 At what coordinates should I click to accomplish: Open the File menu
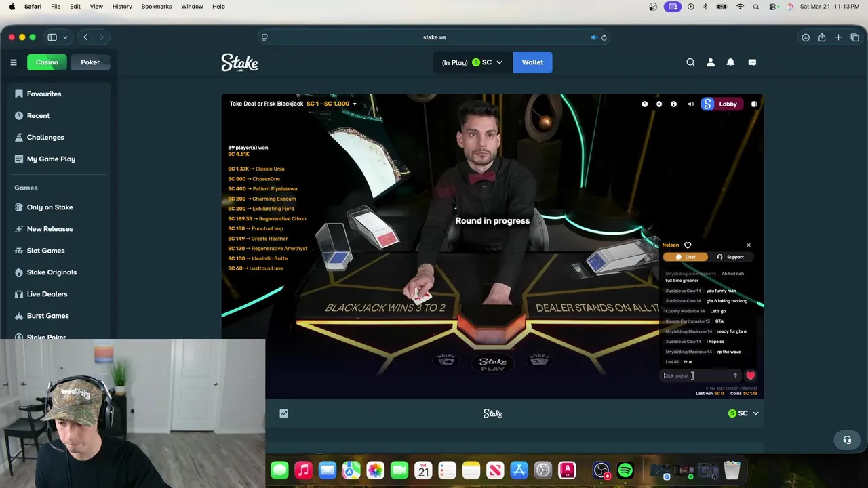coord(56,7)
